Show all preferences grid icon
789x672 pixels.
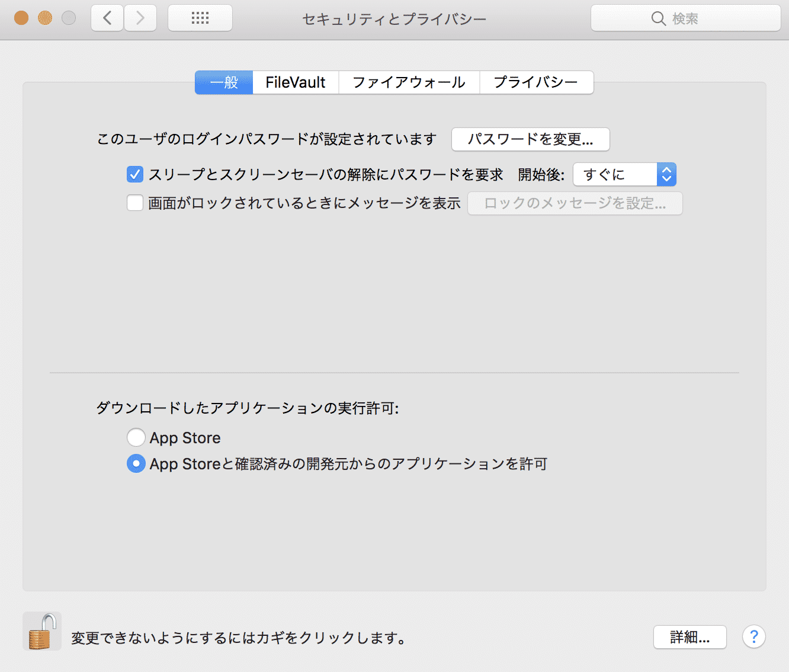click(x=200, y=18)
